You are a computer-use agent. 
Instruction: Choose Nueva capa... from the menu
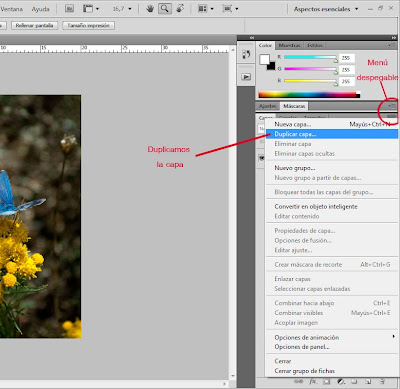[x=332, y=124]
